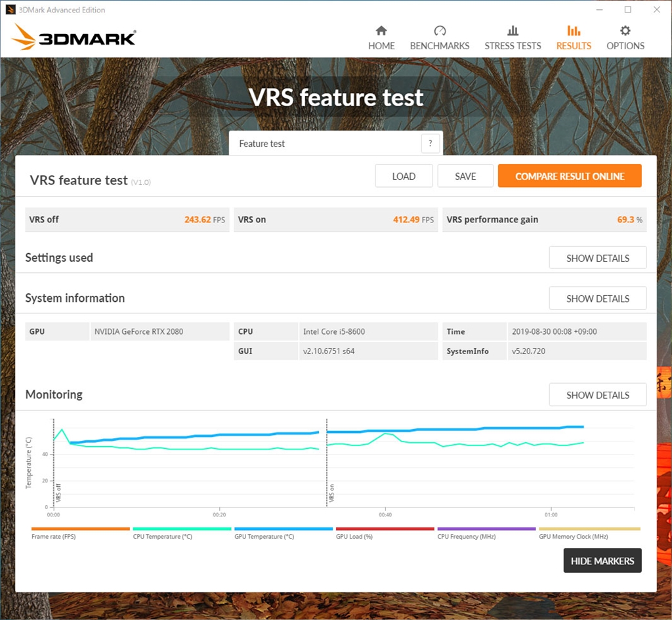Select the RESULTS tab
The height and width of the screenshot is (620, 672).
point(574,38)
